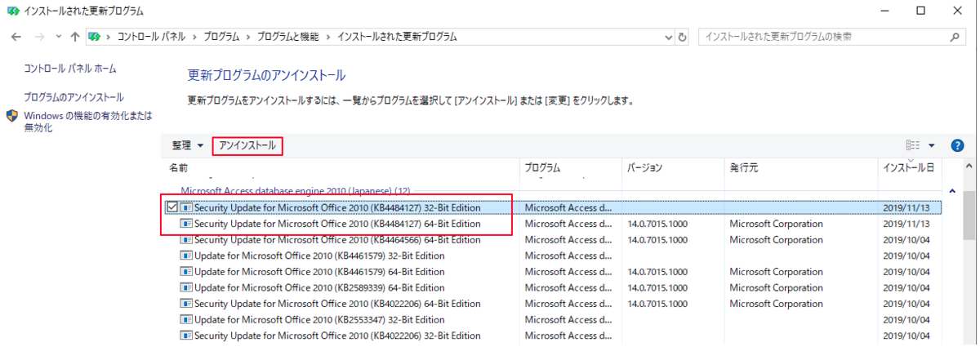Click the Refresh button
The image size is (980, 347).
click(x=683, y=37)
